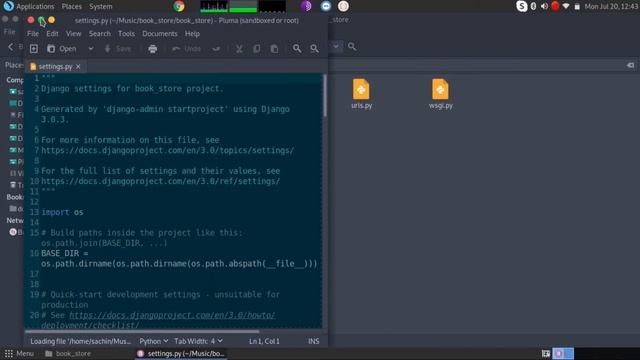Open the Applications menu
Image resolution: width=640 pixels, height=360 pixels.
click(x=29, y=6)
